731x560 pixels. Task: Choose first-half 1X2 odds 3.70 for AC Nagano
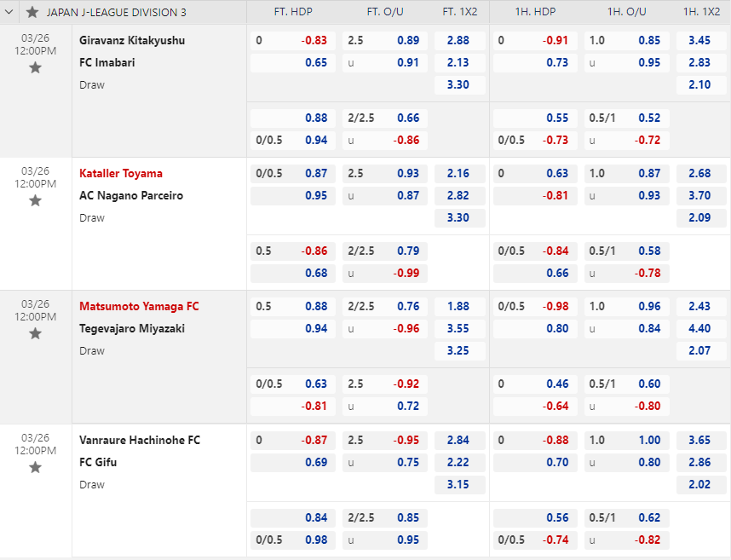pyautogui.click(x=701, y=196)
